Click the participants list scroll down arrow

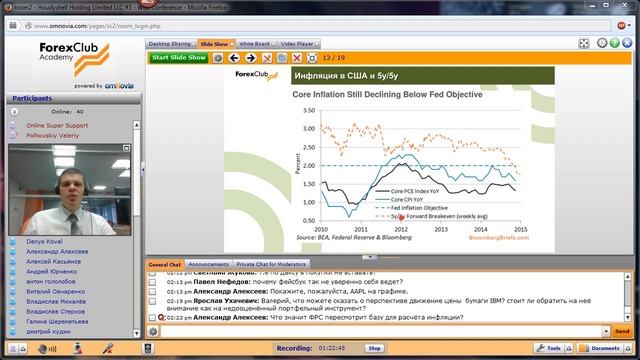137,333
